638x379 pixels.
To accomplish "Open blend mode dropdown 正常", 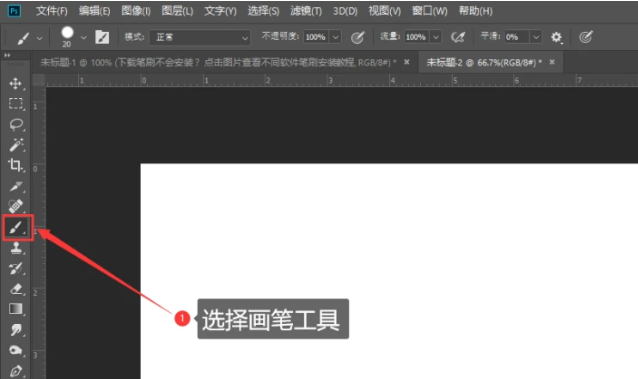I will [200, 37].
